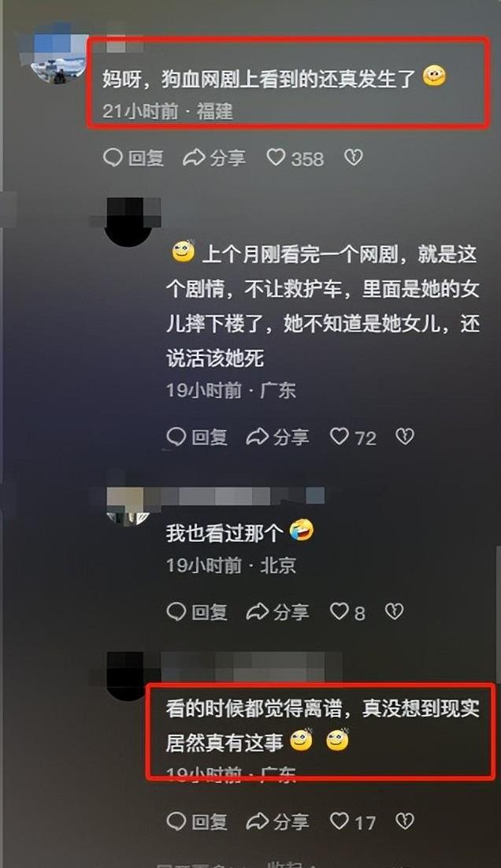This screenshot has height=868, width=501.
Task: Dislike the Beijing comment with 8 likes
Action: click(x=394, y=612)
